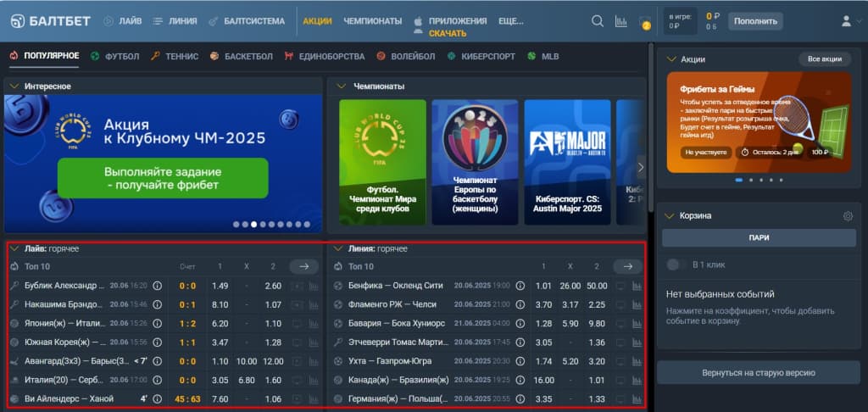Show info for Авангард(3х3) — Барыс match
868x412 pixels.
(157, 361)
